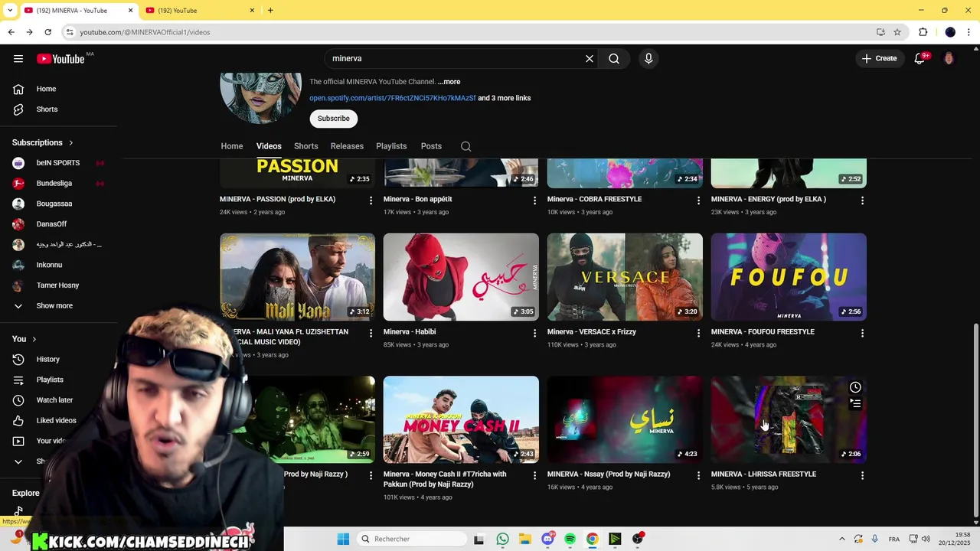Open the Posts tab

click(431, 146)
